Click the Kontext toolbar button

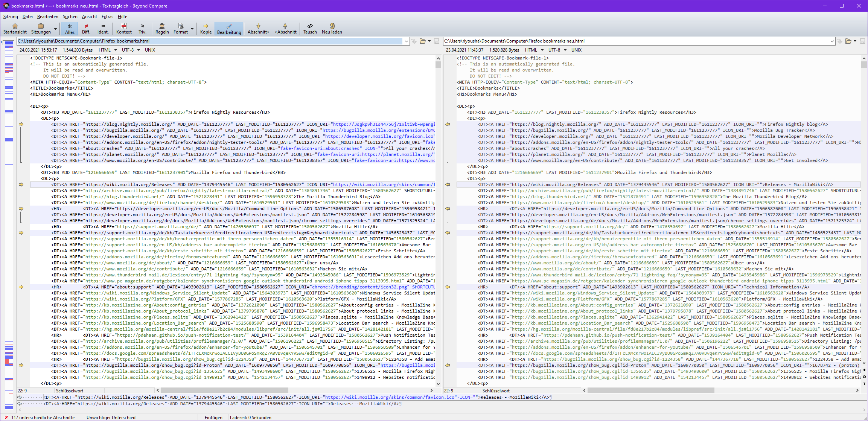pyautogui.click(x=124, y=28)
